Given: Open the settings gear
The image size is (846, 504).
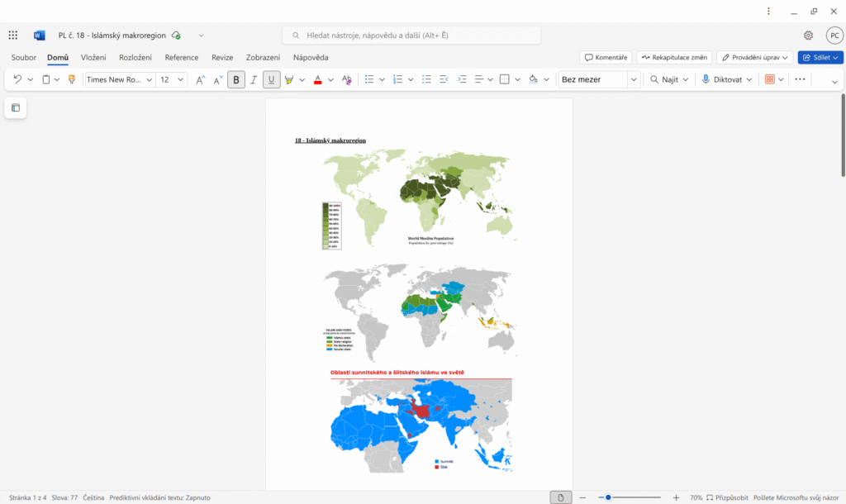Looking at the screenshot, I should 808,36.
